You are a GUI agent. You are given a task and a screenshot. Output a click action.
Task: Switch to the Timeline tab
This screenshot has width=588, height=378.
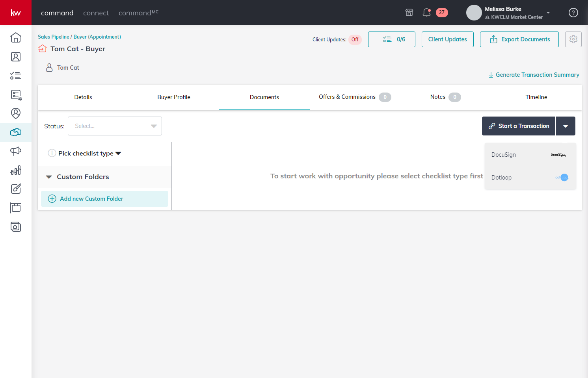click(x=536, y=97)
